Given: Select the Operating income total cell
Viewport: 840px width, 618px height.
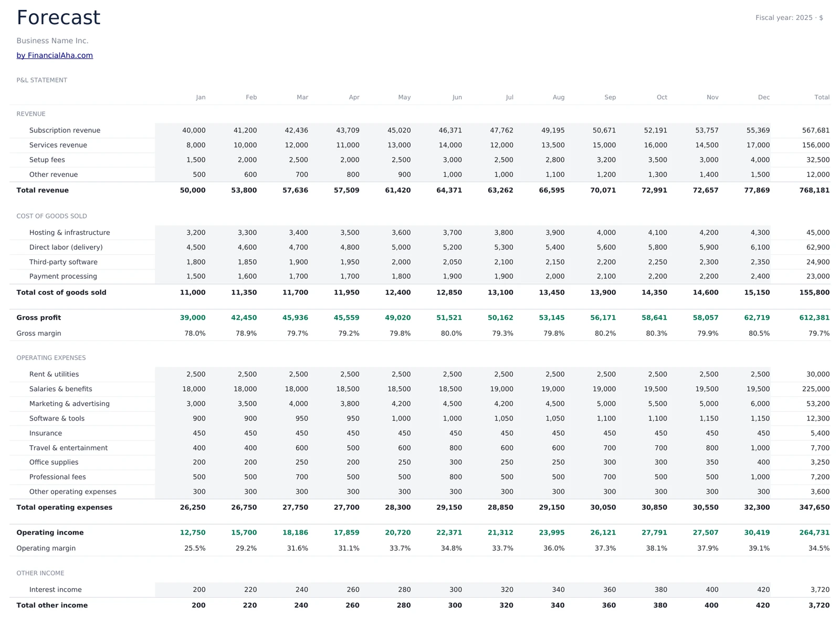Looking at the screenshot, I should (x=814, y=532).
